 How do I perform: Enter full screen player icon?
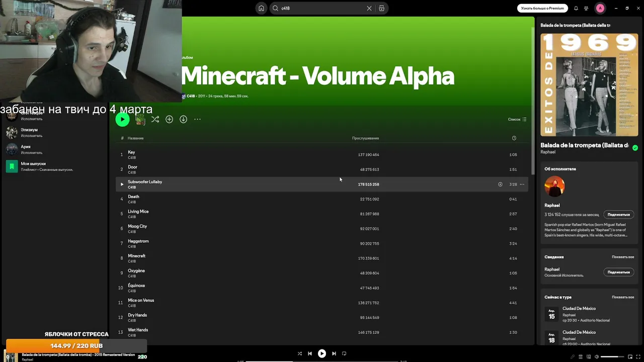638,356
